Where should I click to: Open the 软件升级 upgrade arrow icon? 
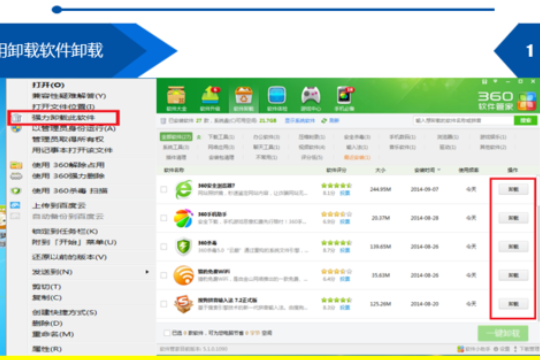pos(210,95)
